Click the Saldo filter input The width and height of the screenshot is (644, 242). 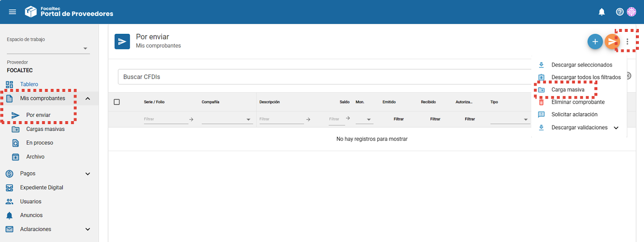[336, 119]
